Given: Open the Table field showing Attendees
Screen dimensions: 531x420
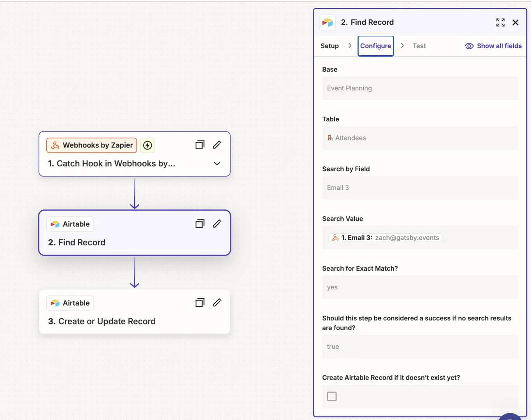Looking at the screenshot, I should tap(420, 138).
